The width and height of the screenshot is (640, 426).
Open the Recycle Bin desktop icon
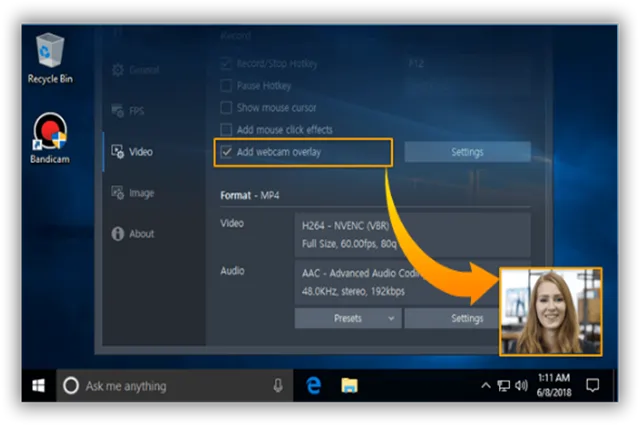click(x=50, y=58)
